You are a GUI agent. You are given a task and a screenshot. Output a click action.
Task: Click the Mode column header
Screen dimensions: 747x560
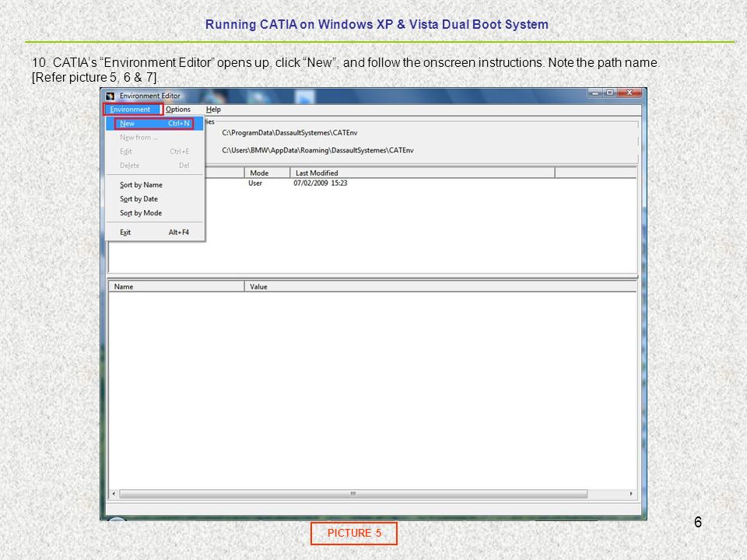(x=267, y=173)
